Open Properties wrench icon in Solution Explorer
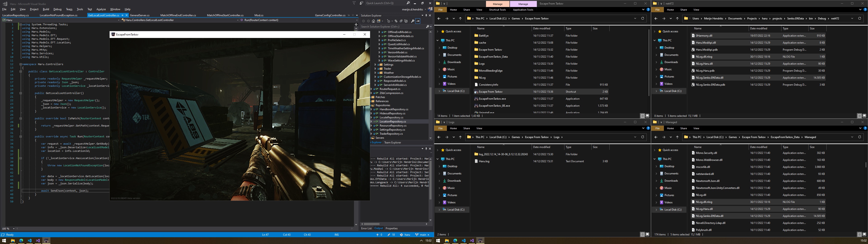Viewport: 868px width, 244px height. point(413,21)
